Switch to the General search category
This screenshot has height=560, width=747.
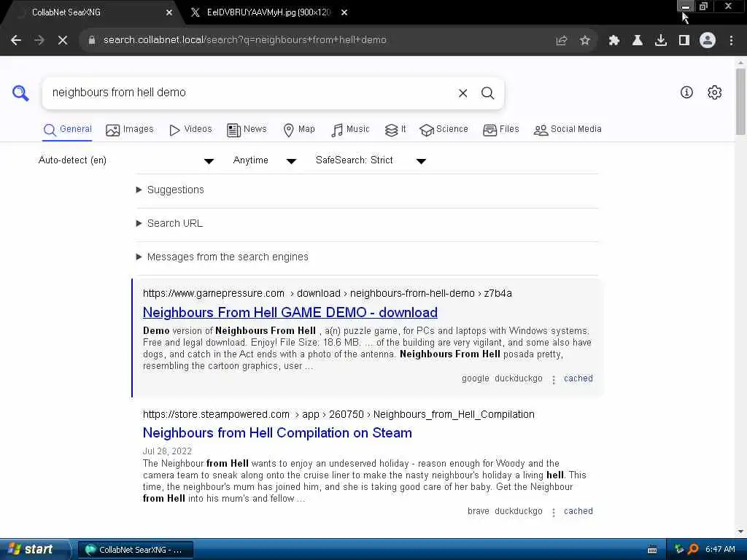click(68, 130)
